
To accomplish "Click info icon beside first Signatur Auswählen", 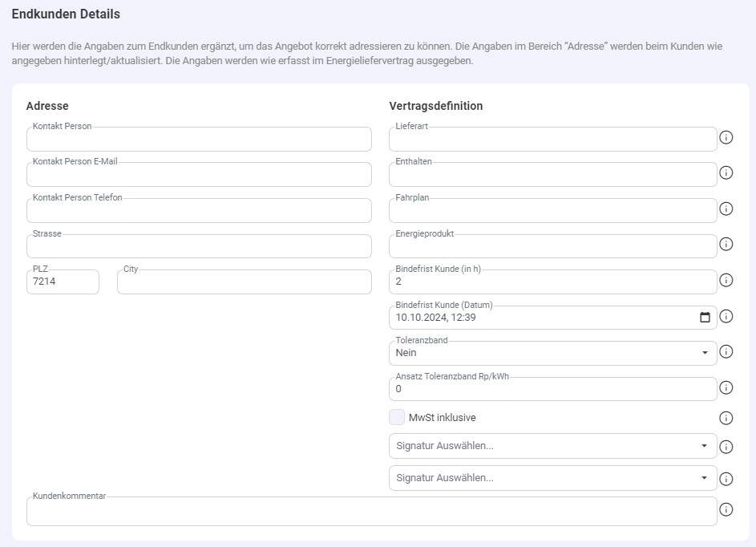I will 726,448.
